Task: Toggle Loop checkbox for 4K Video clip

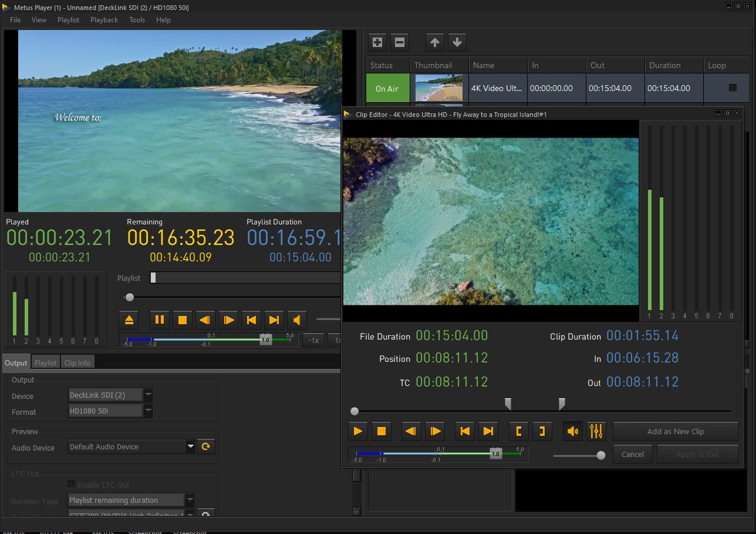Action: point(733,88)
